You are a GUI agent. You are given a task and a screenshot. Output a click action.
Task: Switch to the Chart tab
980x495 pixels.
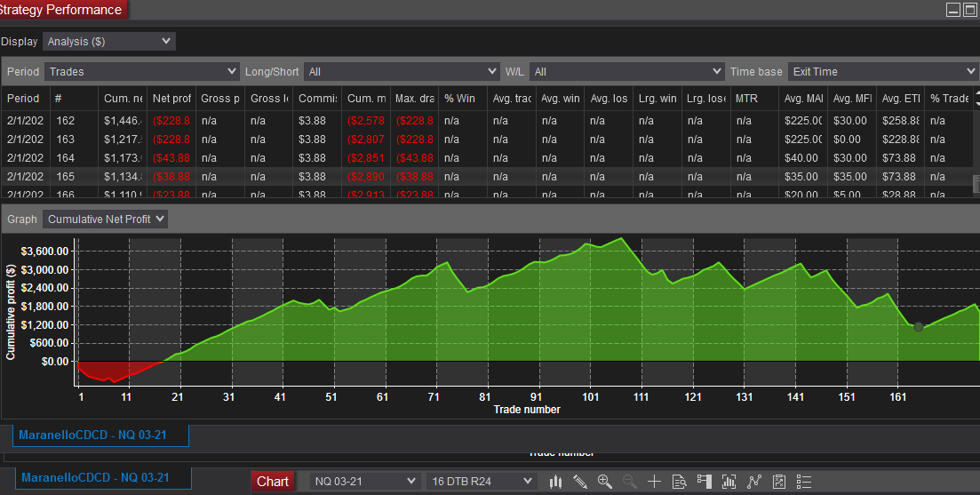coord(273,482)
